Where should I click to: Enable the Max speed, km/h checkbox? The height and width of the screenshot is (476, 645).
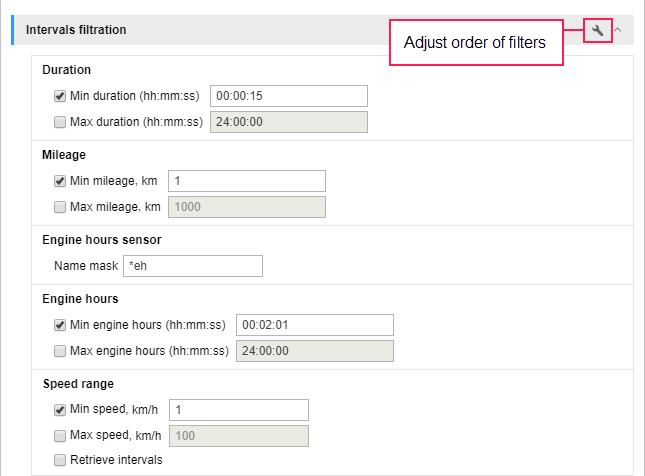pyautogui.click(x=60, y=436)
